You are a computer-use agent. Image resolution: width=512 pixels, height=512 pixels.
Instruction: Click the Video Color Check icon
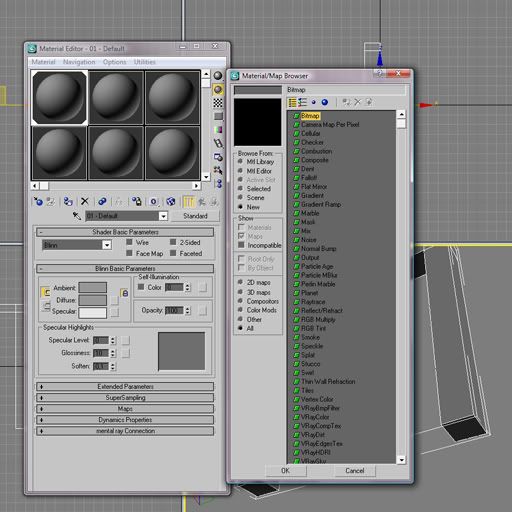point(218,130)
